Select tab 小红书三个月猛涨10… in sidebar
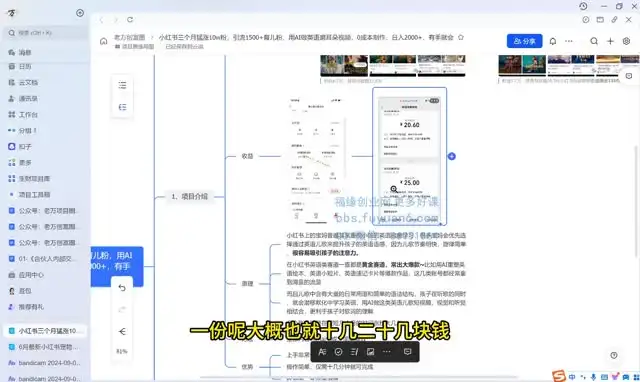 pos(45,331)
